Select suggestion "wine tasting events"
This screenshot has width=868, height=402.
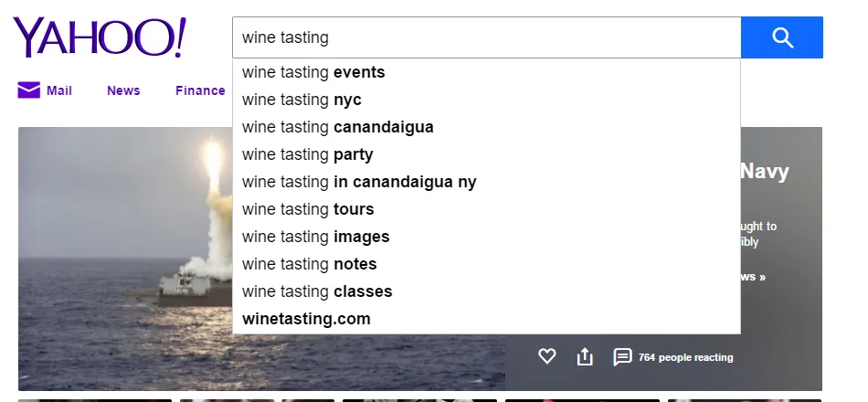click(486, 72)
